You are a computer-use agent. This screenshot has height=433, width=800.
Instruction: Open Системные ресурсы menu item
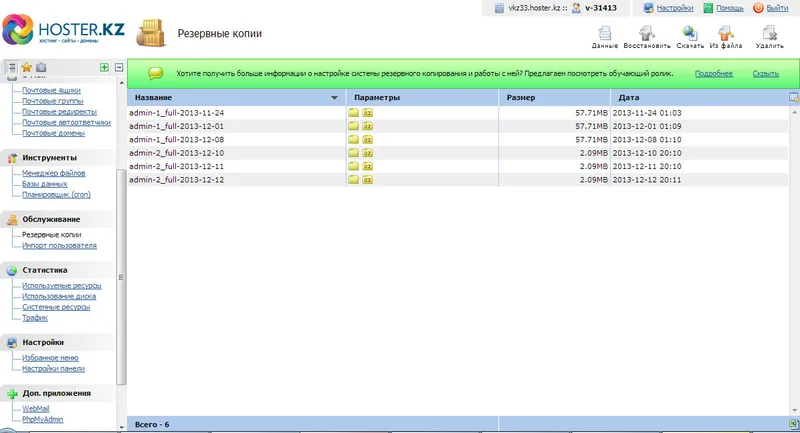coord(56,308)
